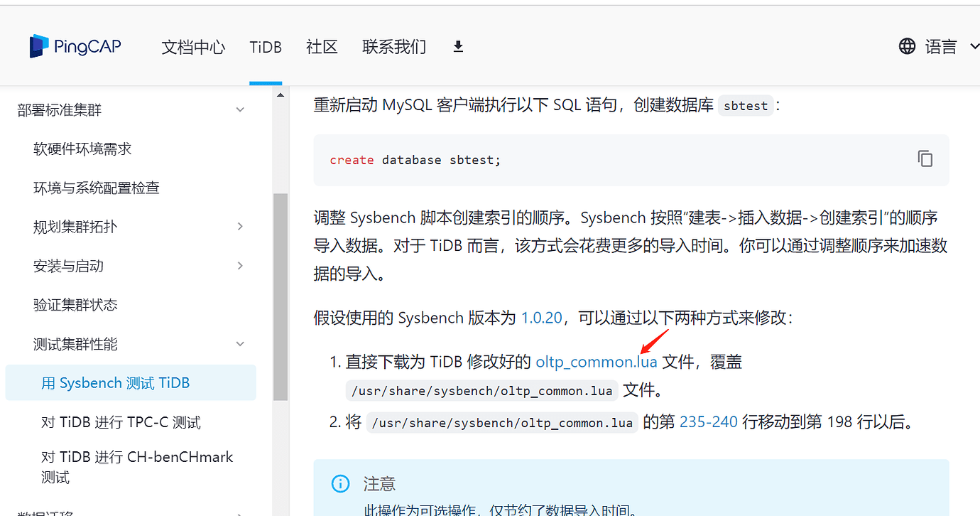Image resolution: width=980 pixels, height=516 pixels.
Task: Open the 语言 language dropdown
Action: (x=942, y=47)
